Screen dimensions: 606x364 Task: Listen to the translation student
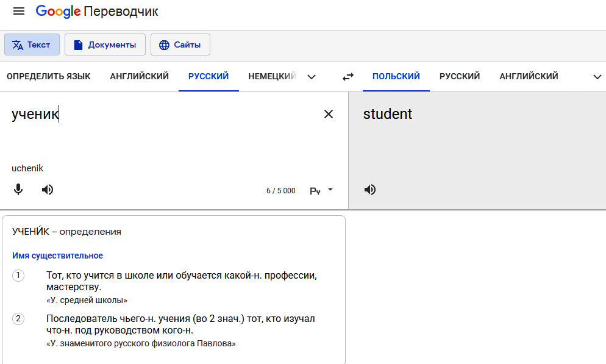[370, 190]
